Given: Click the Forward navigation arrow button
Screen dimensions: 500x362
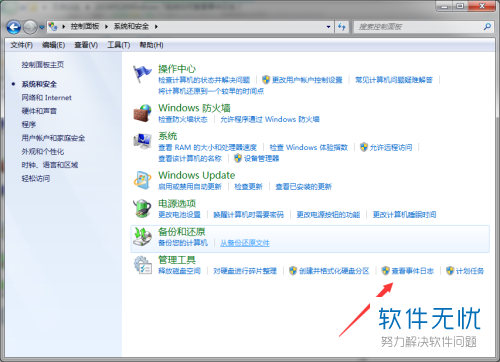Looking at the screenshot, I should pyautogui.click(x=30, y=27).
